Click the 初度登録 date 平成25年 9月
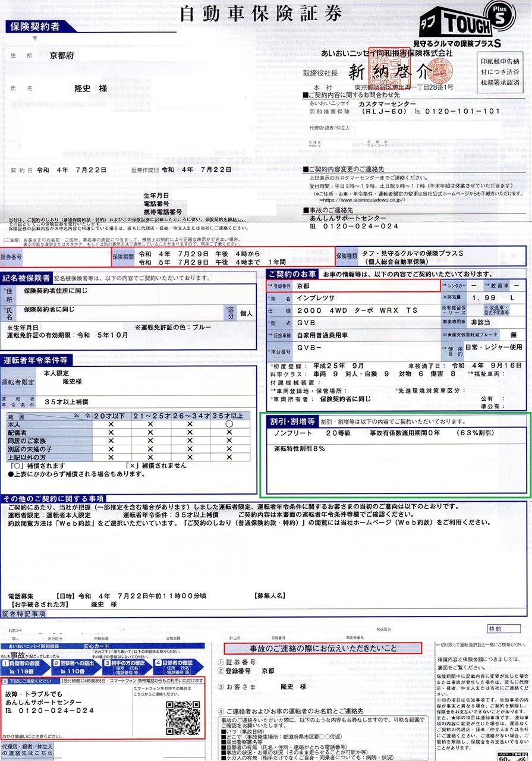Image resolution: width=532 pixels, height=761 pixels. coord(339,366)
